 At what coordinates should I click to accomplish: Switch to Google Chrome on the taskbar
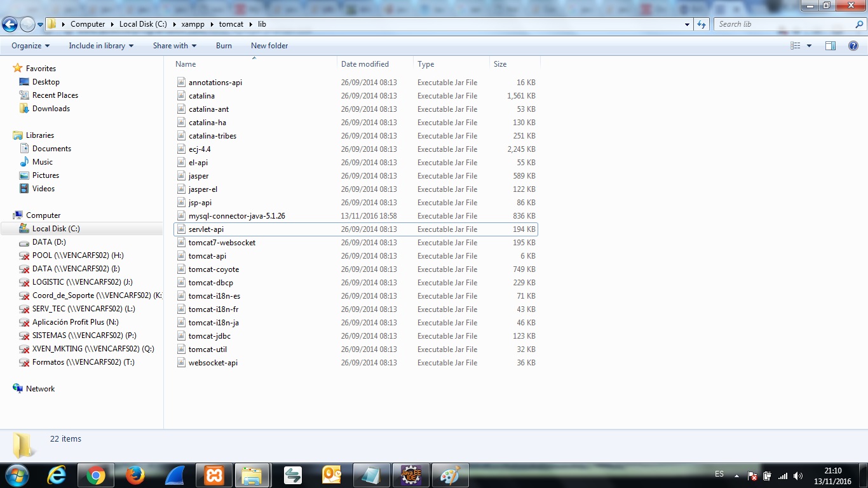click(x=96, y=475)
